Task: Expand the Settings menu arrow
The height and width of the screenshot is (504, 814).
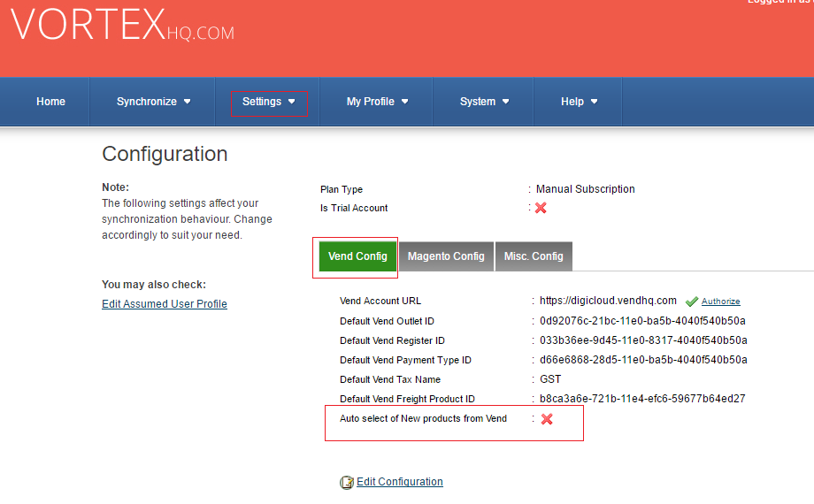Action: click(x=292, y=102)
